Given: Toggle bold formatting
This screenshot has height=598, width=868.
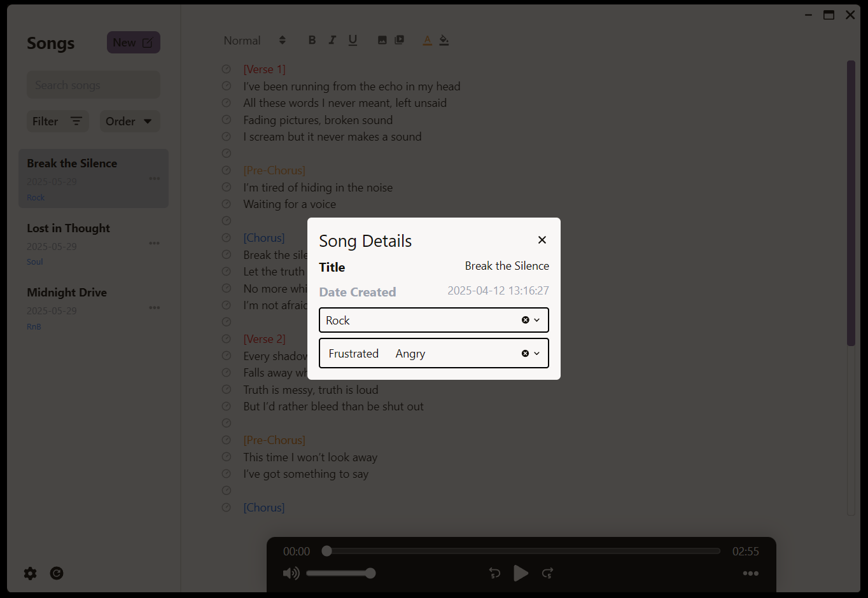Looking at the screenshot, I should 312,40.
